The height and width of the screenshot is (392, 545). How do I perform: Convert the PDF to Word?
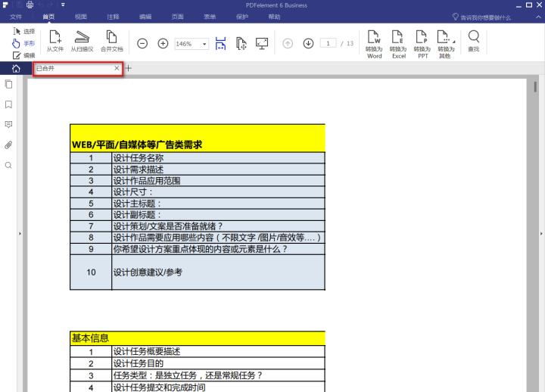[374, 44]
